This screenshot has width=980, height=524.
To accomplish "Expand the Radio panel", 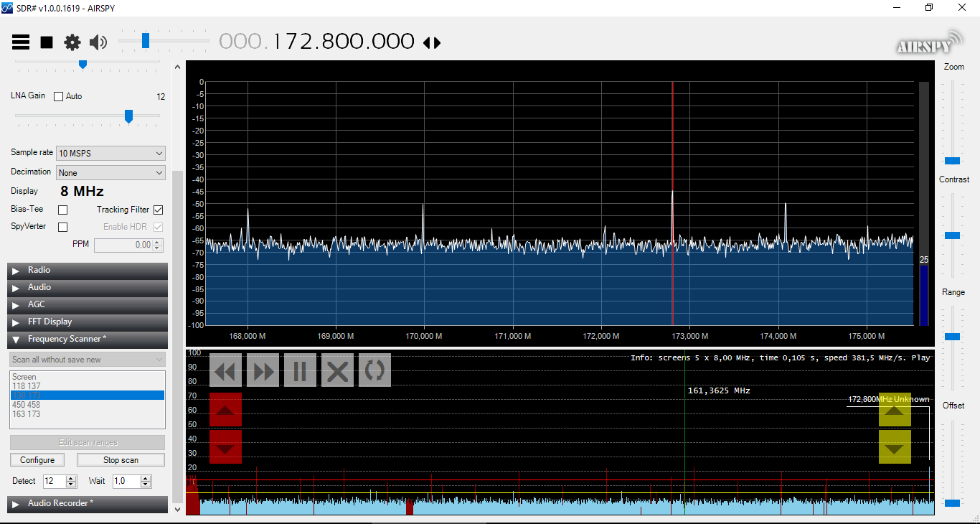I will coord(88,271).
